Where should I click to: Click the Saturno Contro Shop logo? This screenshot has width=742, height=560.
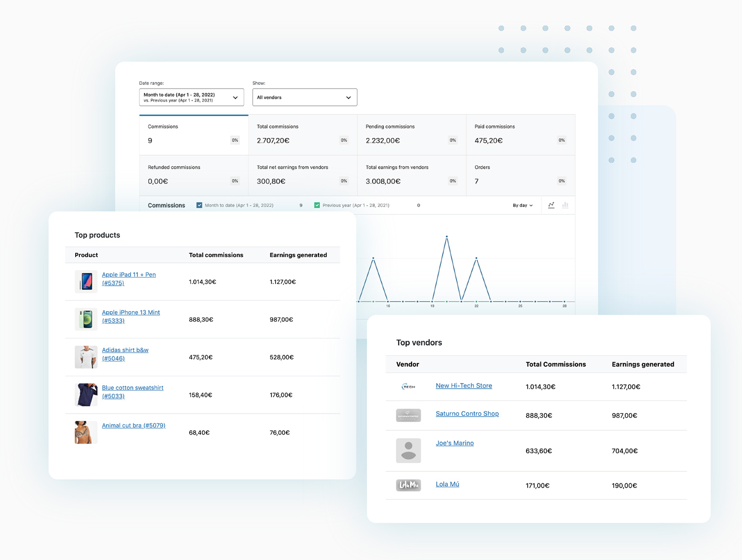[408, 415]
